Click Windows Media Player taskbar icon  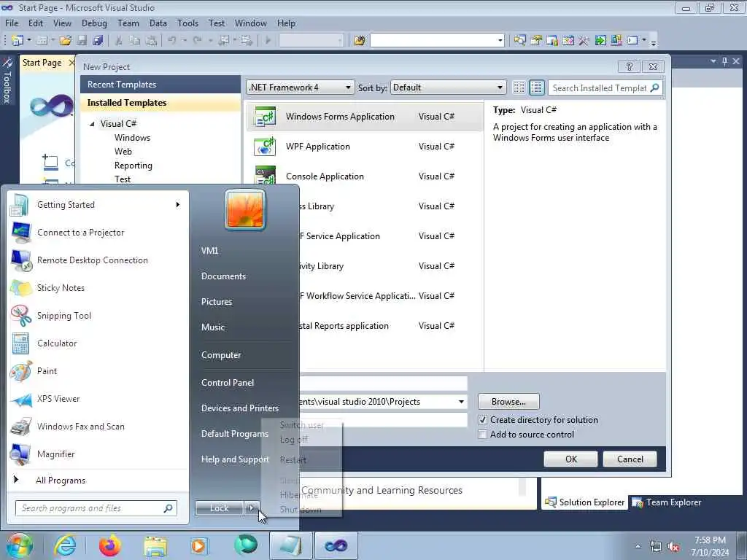(x=199, y=545)
